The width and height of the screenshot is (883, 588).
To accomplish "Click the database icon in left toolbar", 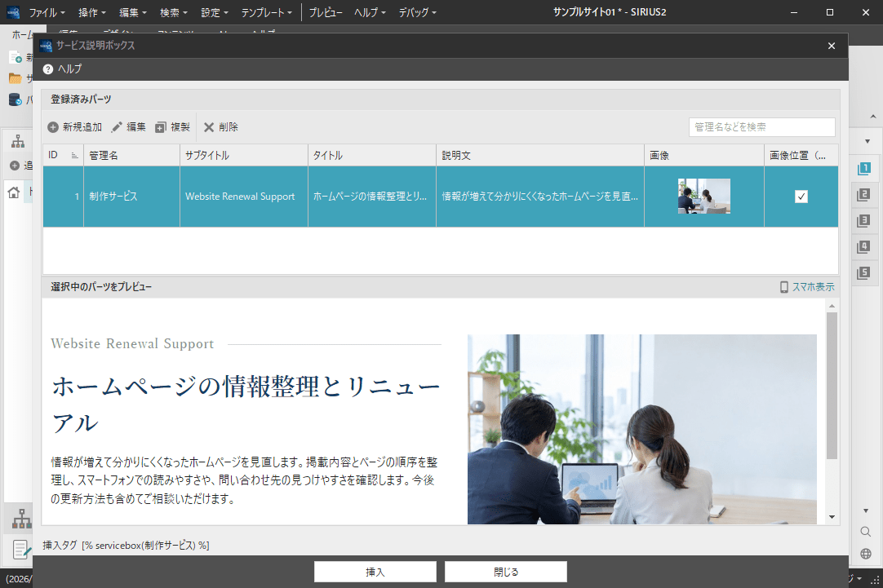I will pos(16,99).
